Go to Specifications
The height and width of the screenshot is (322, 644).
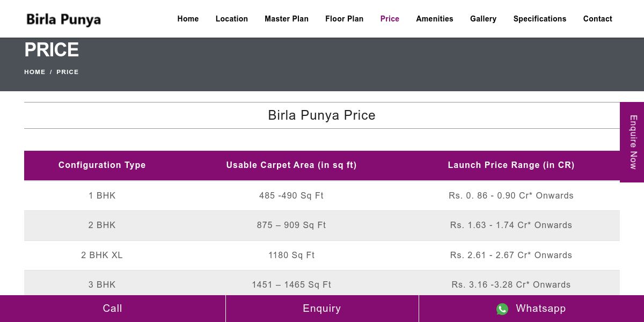pyautogui.click(x=539, y=19)
